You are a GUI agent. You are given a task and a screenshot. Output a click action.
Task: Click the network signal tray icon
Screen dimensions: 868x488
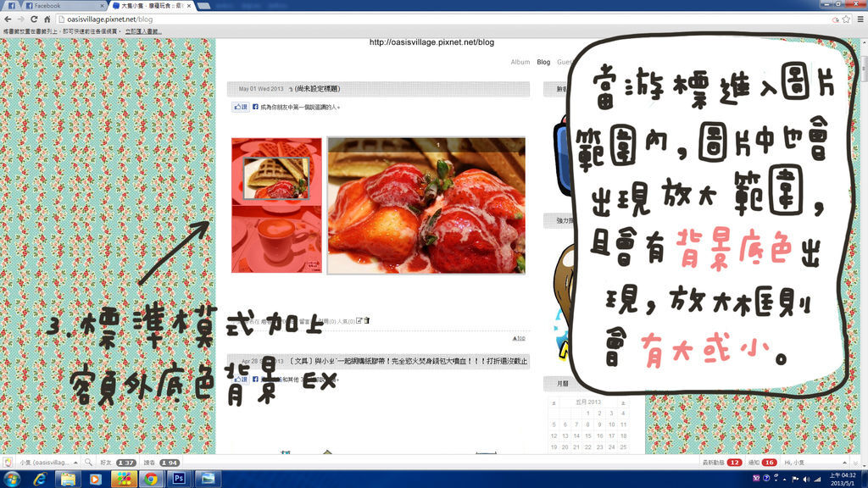point(817,480)
